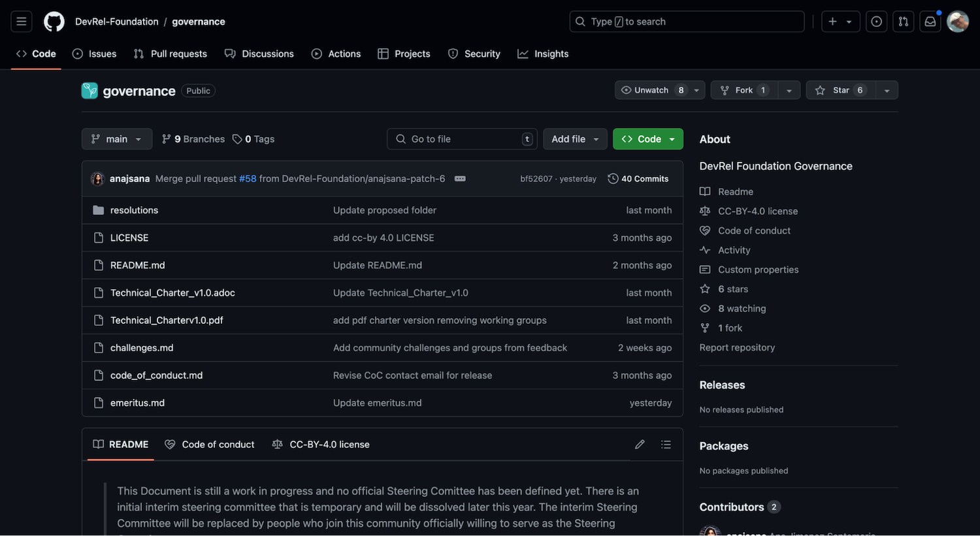Switch to the Projects tab
Image resolution: width=980 pixels, height=536 pixels.
tap(404, 54)
